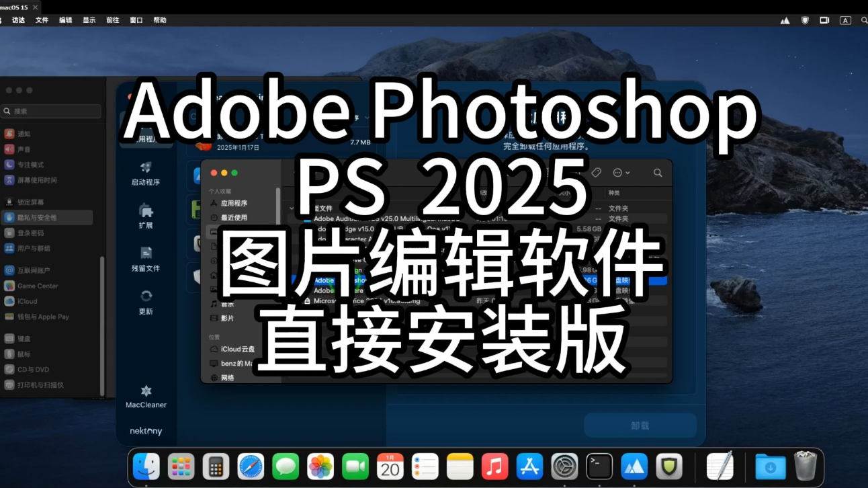The width and height of the screenshot is (868, 488).
Task: Switch to 残留文件 in MacCleaner sidebar
Action: tap(146, 259)
